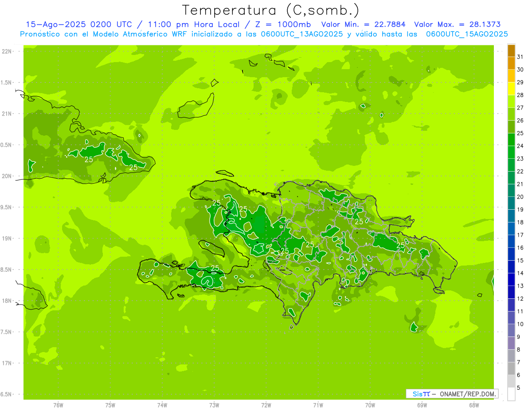532x411 pixels.
Task: Click the latitude axis label '0.5N'
Action: point(7,145)
